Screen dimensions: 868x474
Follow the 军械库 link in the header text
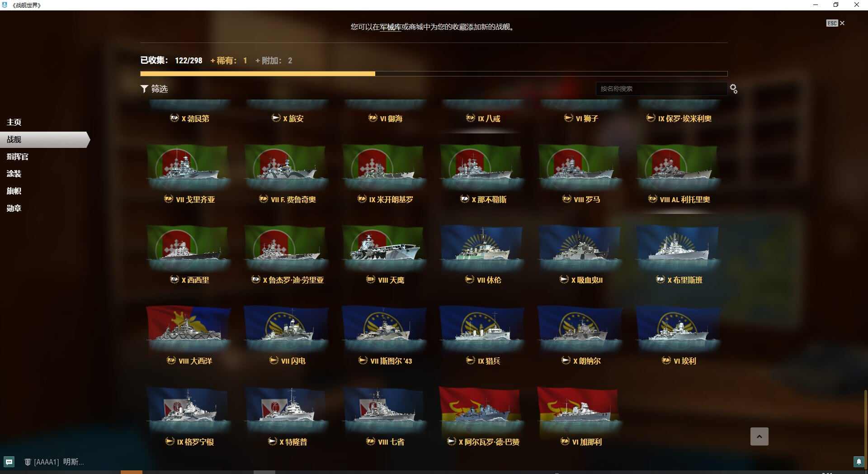(x=391, y=27)
